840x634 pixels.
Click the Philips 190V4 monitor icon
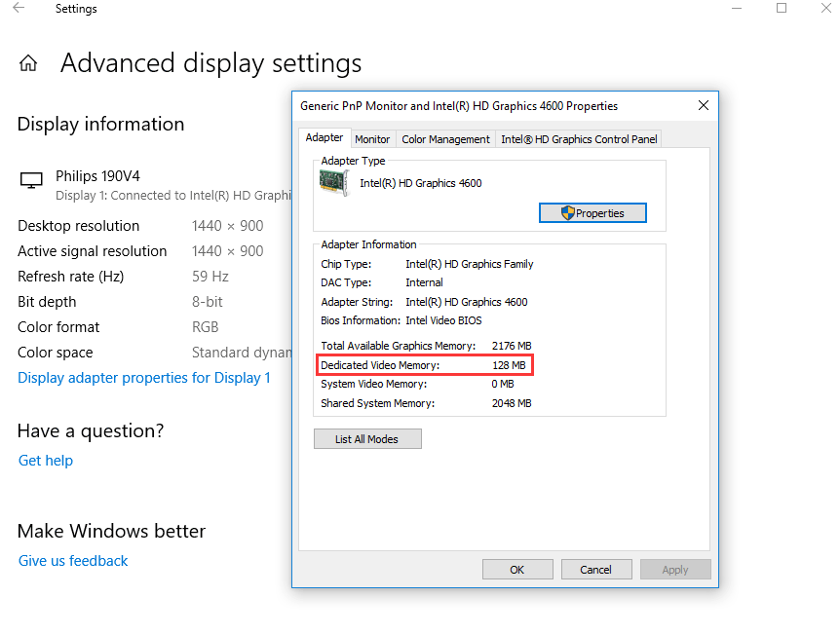coord(31,181)
